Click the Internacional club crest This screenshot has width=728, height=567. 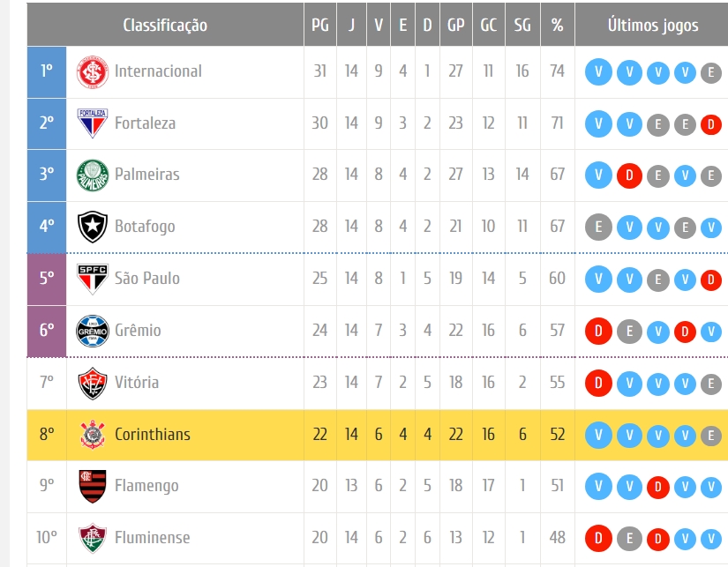point(93,71)
